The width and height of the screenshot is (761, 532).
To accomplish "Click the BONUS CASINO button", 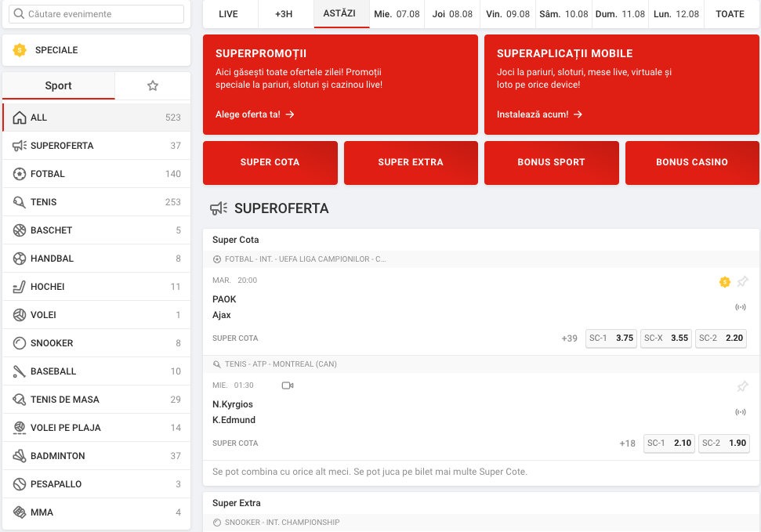I will [692, 163].
